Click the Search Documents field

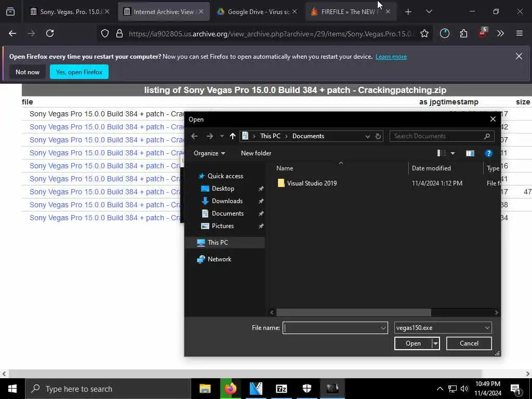click(442, 136)
